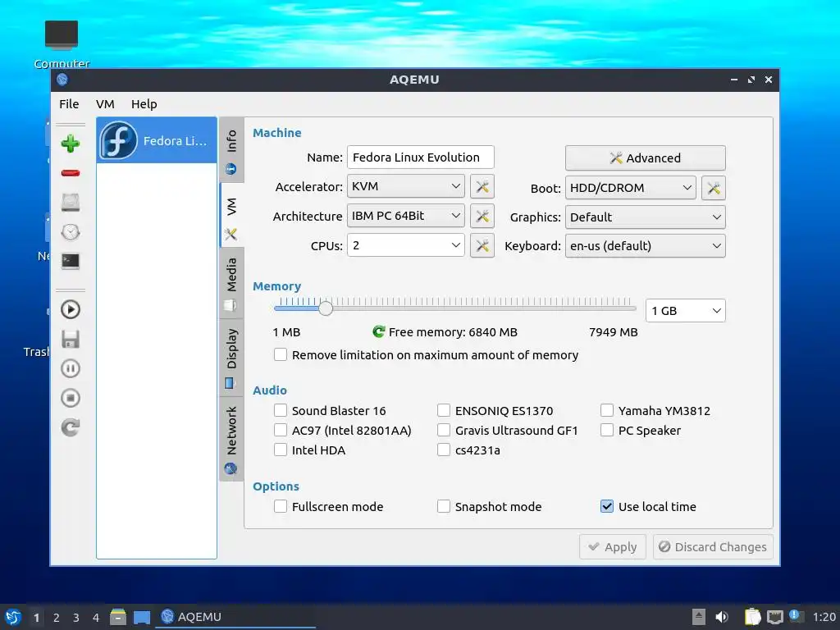Screen dimensions: 840x630
Task: Open the network display tray icon
Action: tap(774, 617)
